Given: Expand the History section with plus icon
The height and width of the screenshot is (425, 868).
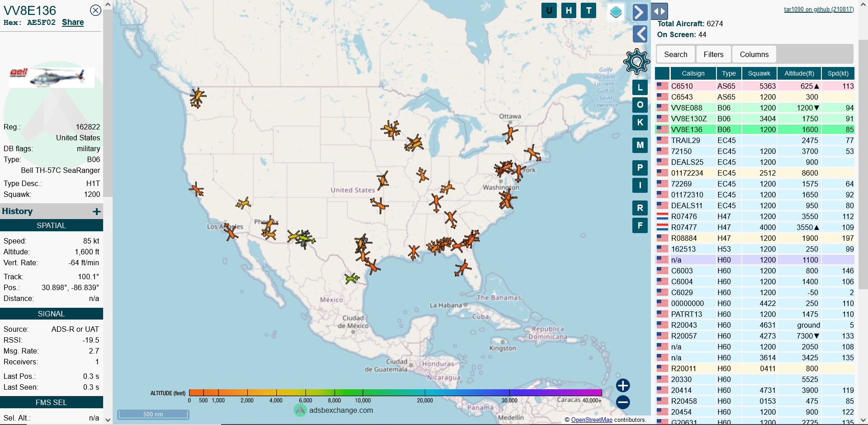Looking at the screenshot, I should (x=96, y=211).
